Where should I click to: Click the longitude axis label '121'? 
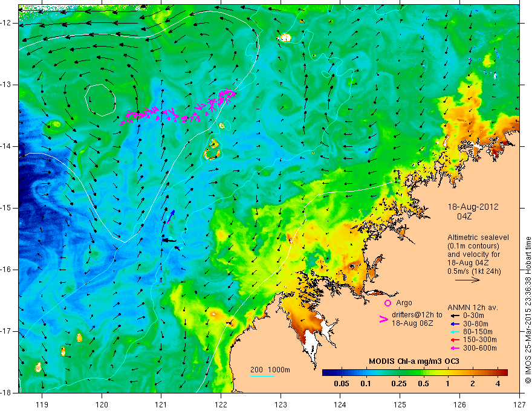[161, 404]
